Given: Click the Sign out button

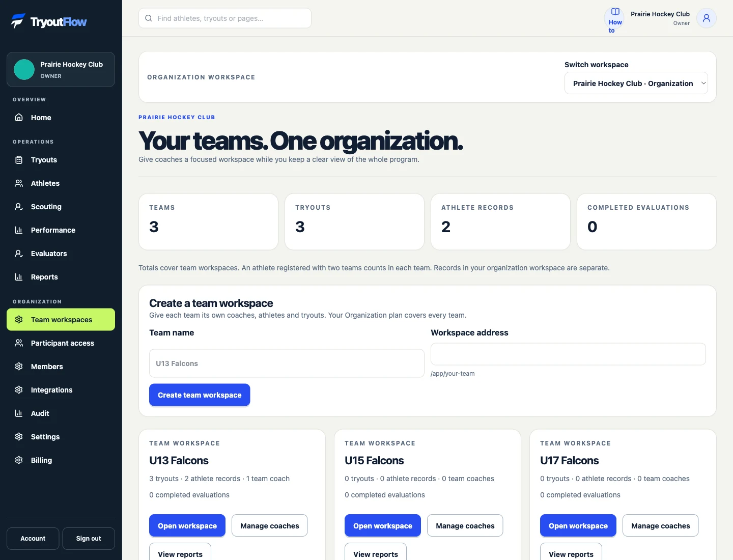Looking at the screenshot, I should 89,539.
